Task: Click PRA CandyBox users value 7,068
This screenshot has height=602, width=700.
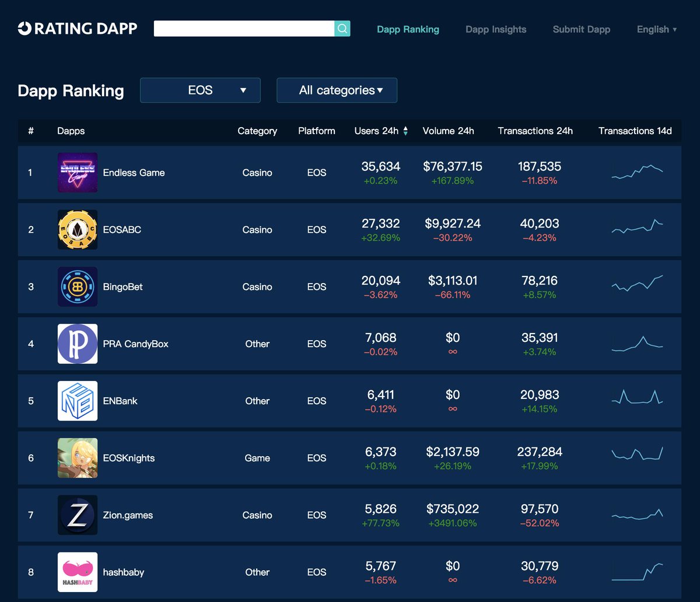Action: [x=381, y=338]
